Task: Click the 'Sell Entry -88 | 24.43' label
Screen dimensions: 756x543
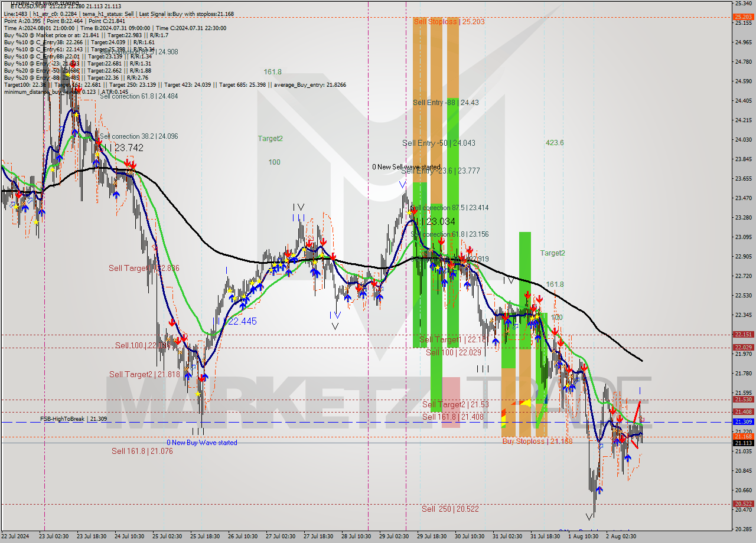Action: [x=446, y=102]
